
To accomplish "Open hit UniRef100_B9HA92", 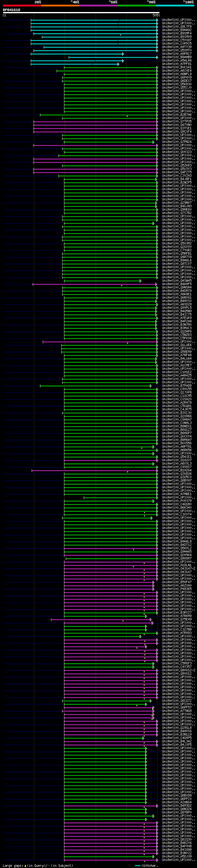I will point(177,30).
